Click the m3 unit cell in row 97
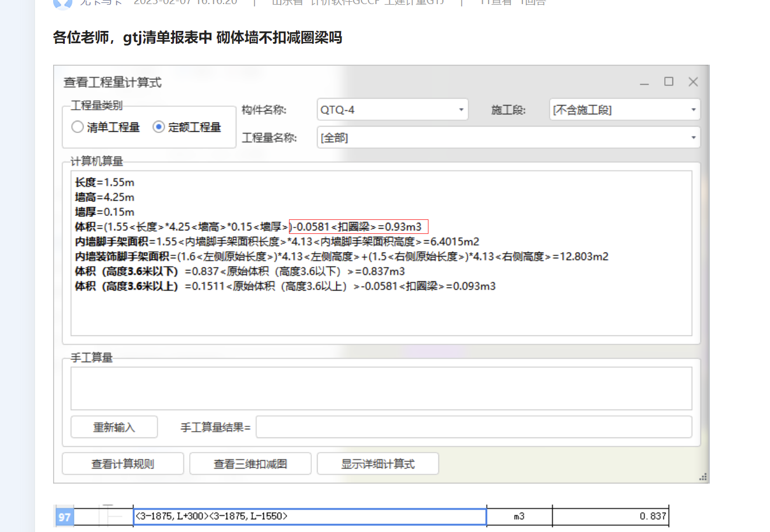The height and width of the screenshot is (532, 770). [519, 517]
